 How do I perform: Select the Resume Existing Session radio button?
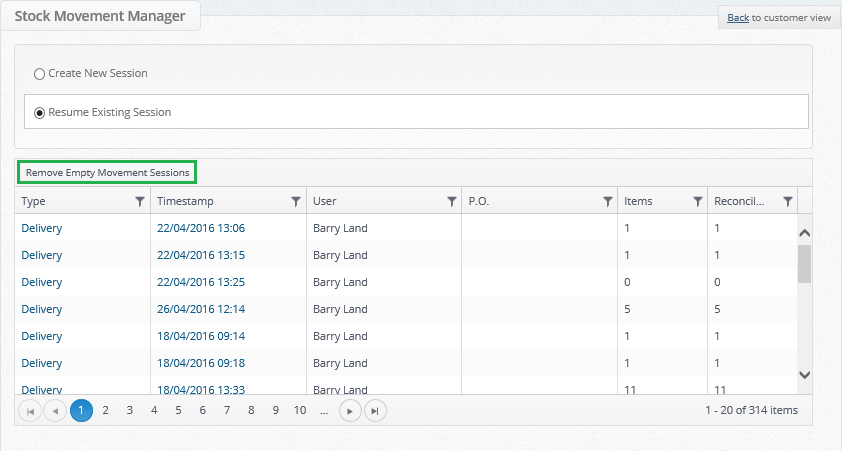[39, 113]
